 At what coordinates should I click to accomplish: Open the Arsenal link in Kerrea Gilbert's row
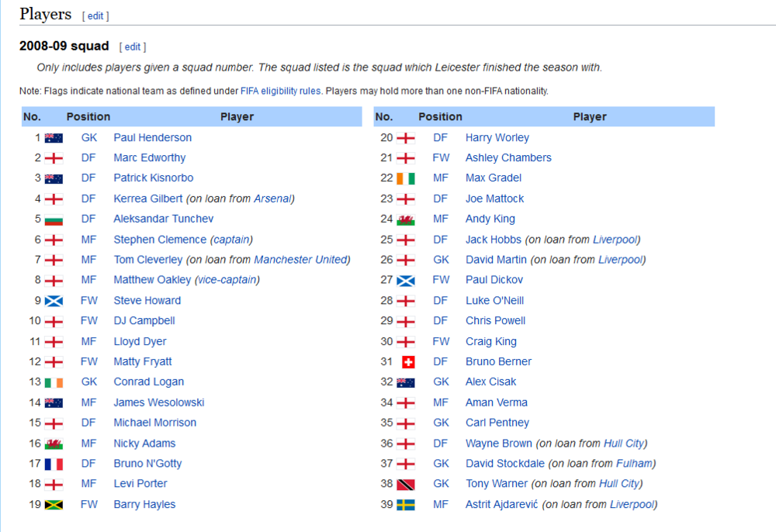tap(272, 199)
